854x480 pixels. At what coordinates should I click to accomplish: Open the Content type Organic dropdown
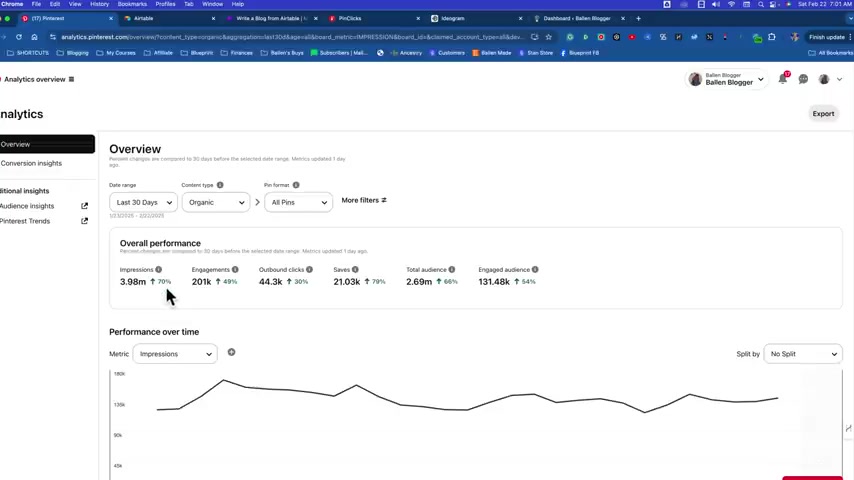[216, 202]
